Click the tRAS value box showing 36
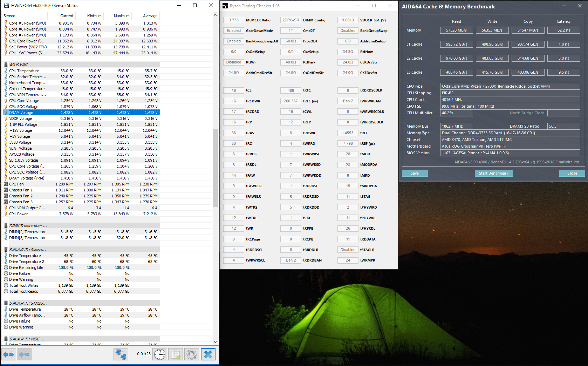The image size is (588, 366). (x=233, y=133)
